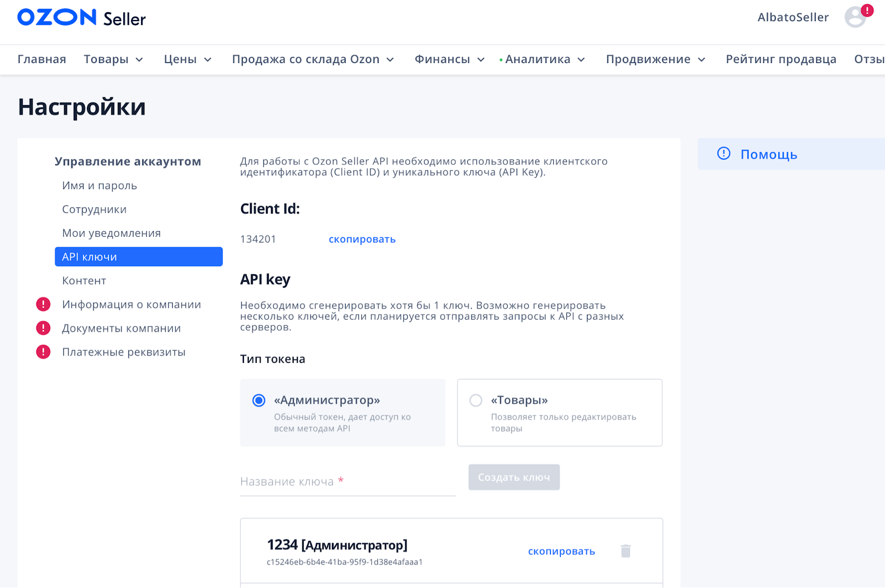Click the Название ключа input field
This screenshot has height=588, width=885.
point(347,481)
